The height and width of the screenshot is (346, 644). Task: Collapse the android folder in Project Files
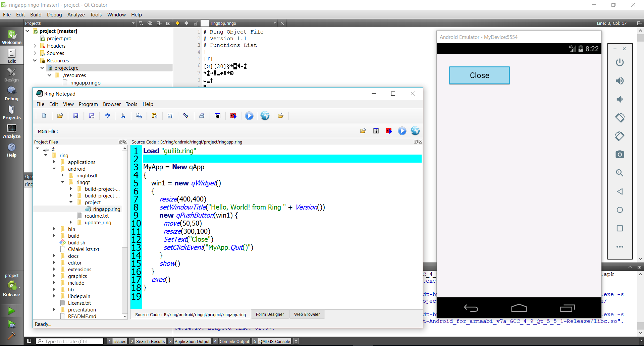(54, 169)
